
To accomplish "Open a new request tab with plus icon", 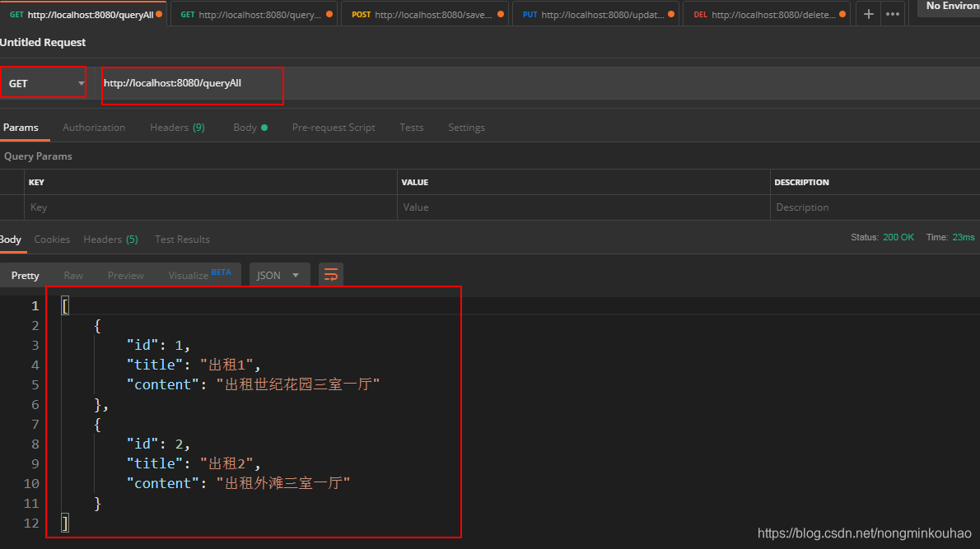I will click(868, 14).
